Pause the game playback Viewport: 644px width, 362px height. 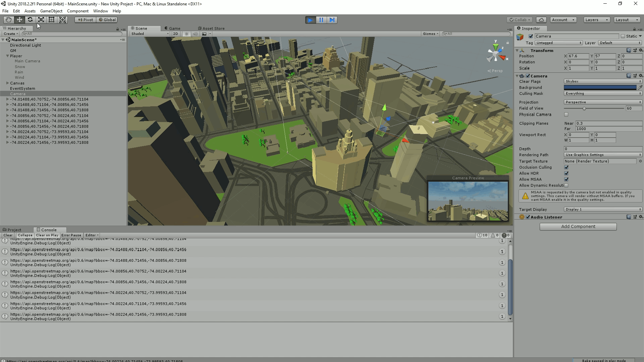pos(321,20)
